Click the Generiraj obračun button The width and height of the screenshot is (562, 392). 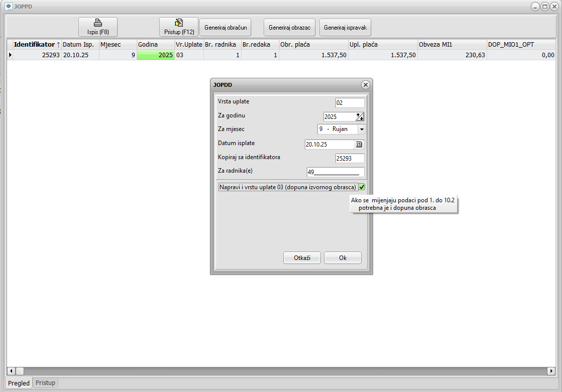[226, 28]
